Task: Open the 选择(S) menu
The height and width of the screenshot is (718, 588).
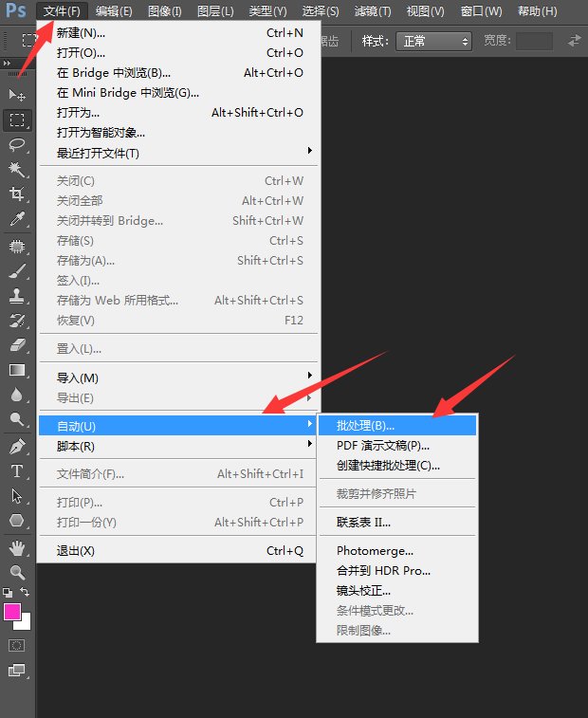Action: 321,11
